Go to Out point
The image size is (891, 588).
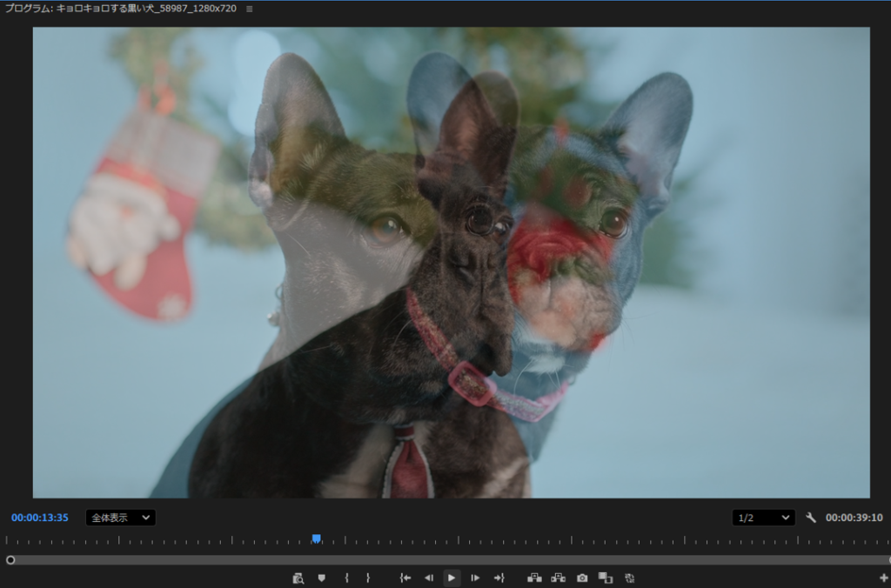(499, 578)
